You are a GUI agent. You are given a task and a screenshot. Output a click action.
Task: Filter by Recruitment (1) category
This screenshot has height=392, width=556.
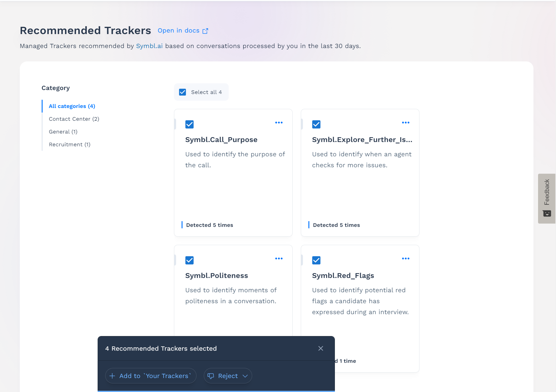pos(70,144)
